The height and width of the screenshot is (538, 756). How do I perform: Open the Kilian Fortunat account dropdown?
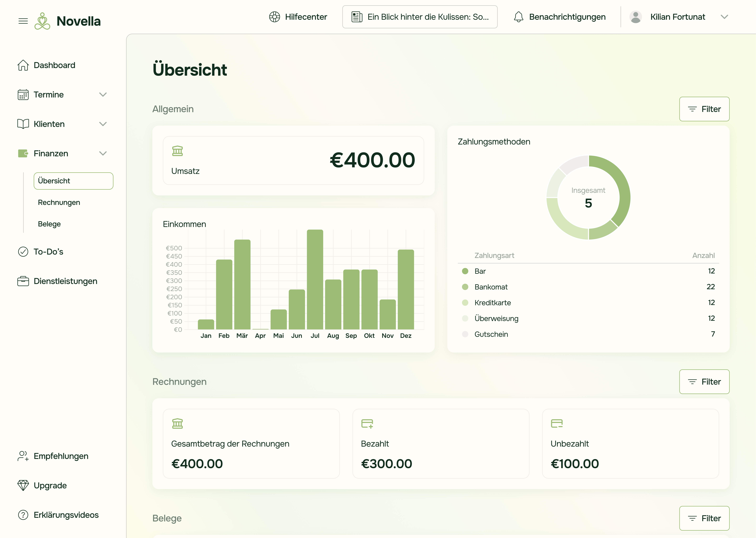[724, 17]
